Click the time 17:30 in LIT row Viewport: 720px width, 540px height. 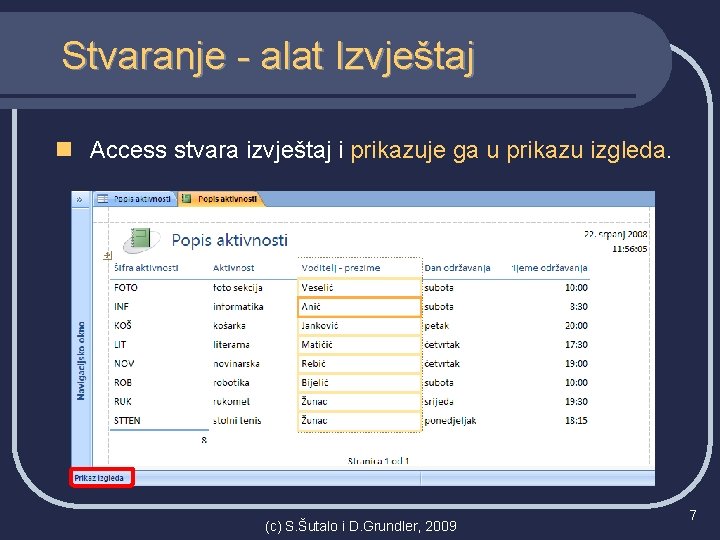(576, 345)
